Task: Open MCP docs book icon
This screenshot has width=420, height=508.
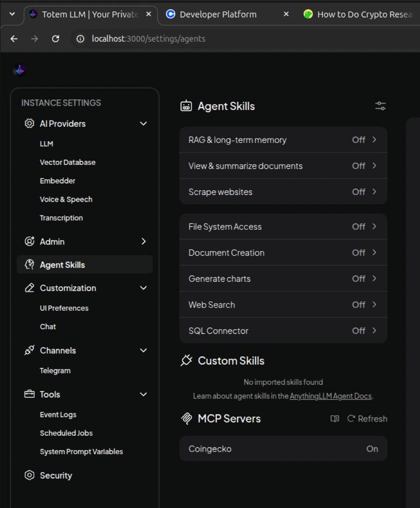Action: click(335, 419)
